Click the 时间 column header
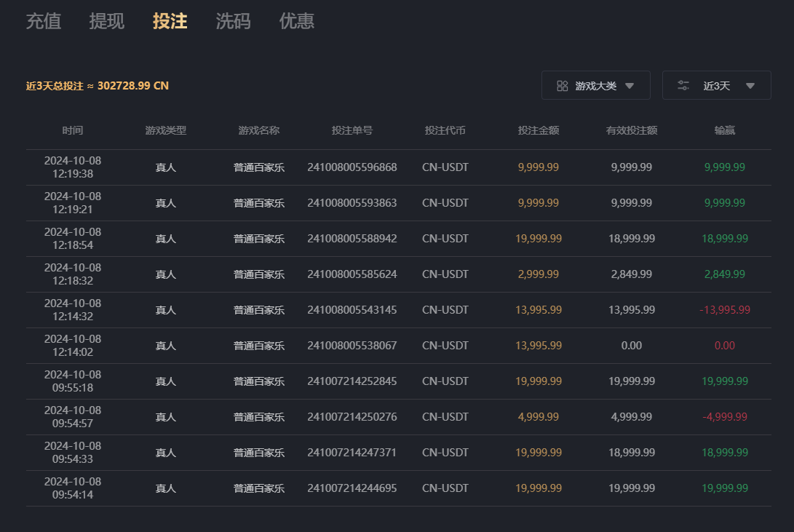The height and width of the screenshot is (532, 794). click(x=73, y=131)
